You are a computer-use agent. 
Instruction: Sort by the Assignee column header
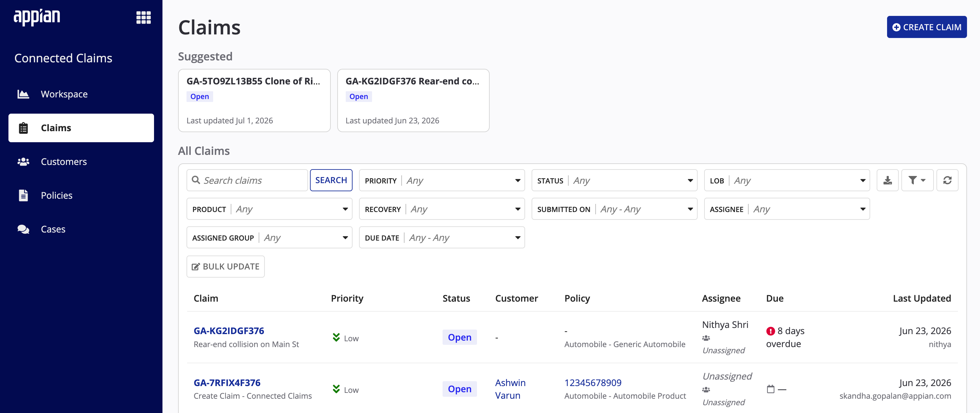pyautogui.click(x=721, y=298)
